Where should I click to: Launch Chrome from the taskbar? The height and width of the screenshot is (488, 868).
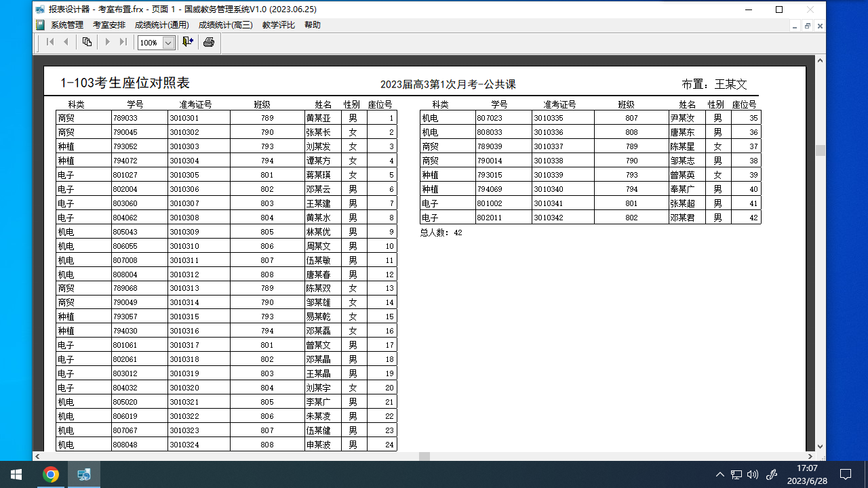(52, 474)
